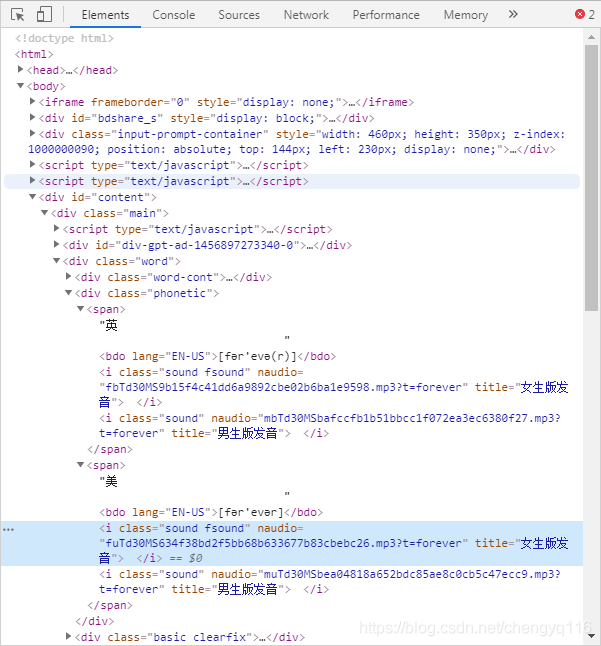
Task: Select the mbTd30MS sound element
Action: click(330, 426)
